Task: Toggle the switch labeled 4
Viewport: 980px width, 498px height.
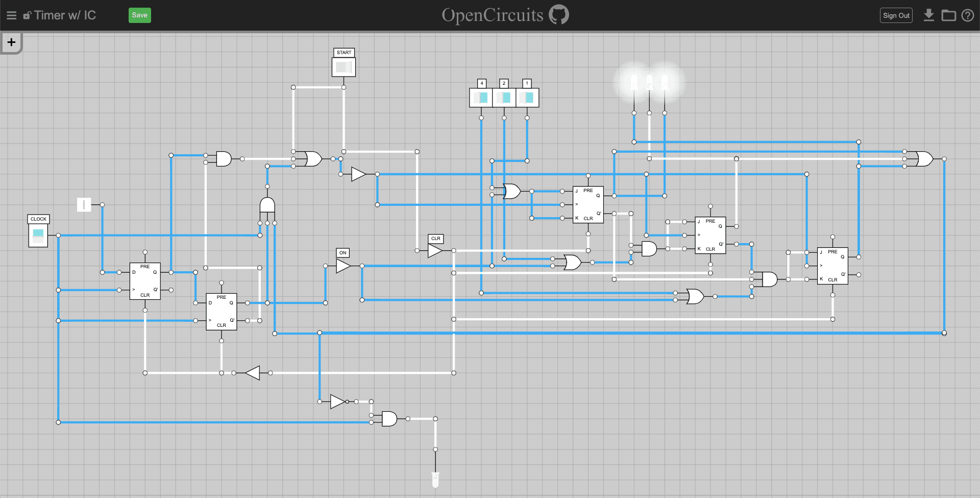Action: (481, 98)
